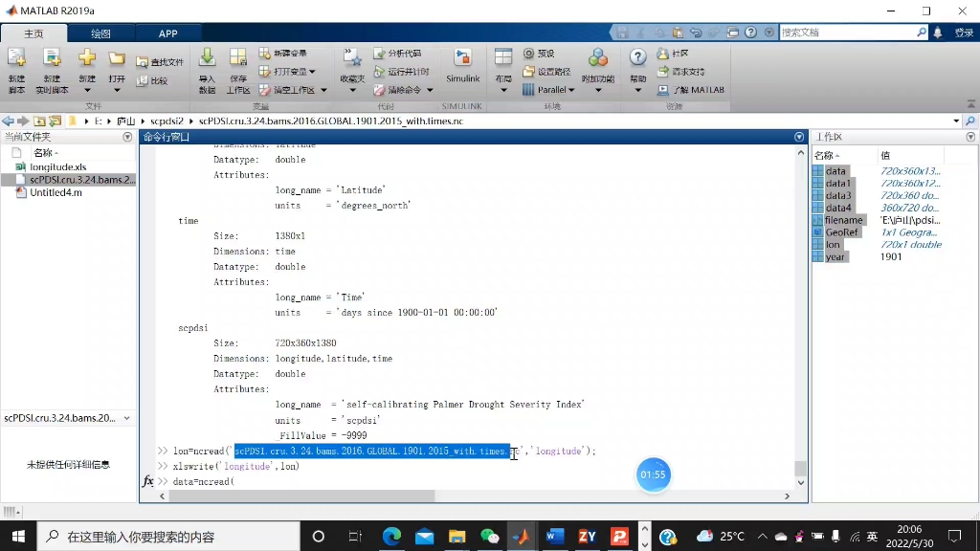
Task: Click the notification bell icon
Action: pyautogui.click(x=938, y=33)
